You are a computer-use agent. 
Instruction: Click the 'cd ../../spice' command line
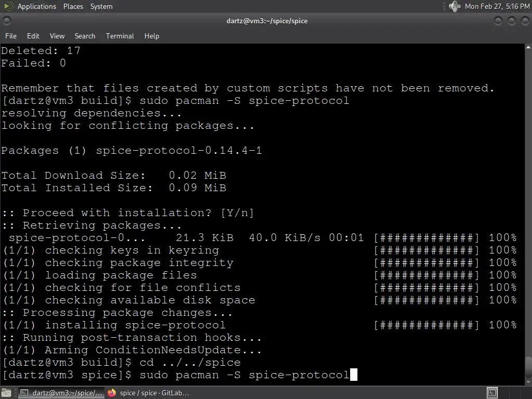[x=121, y=363]
